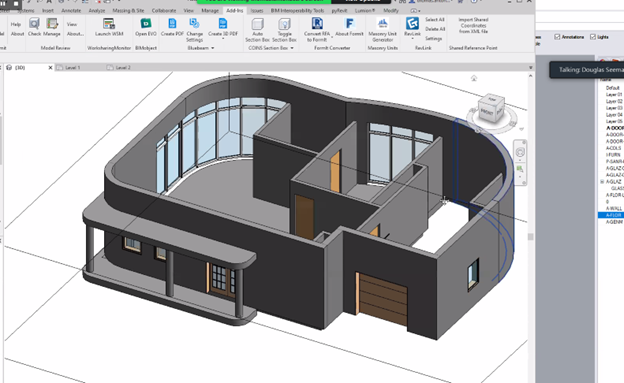
Task: Click Convert RFA to FormIt
Action: (x=317, y=30)
